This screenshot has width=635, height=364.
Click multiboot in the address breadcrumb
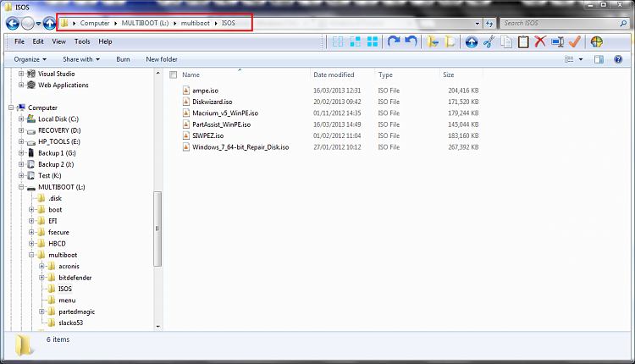click(x=196, y=23)
